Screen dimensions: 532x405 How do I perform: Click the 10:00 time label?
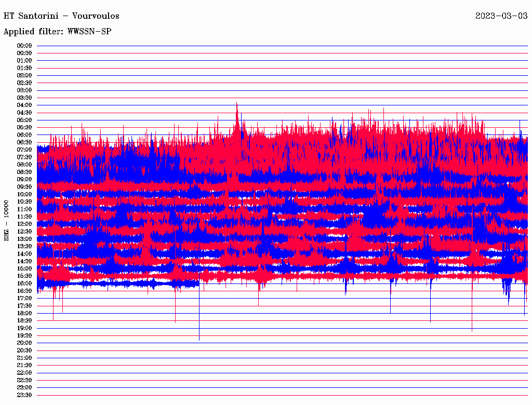pyautogui.click(x=24, y=194)
